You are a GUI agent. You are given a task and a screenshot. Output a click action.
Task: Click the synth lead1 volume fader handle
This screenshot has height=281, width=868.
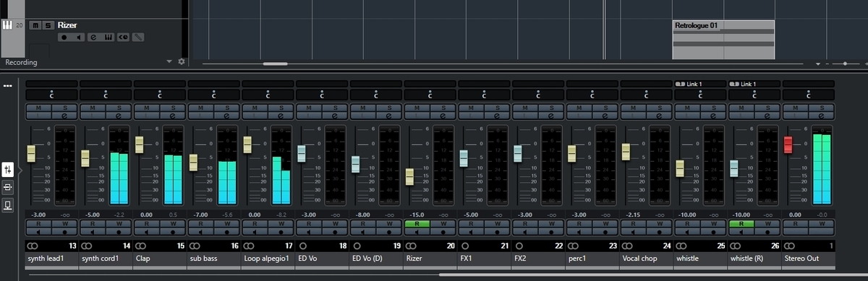[31, 153]
